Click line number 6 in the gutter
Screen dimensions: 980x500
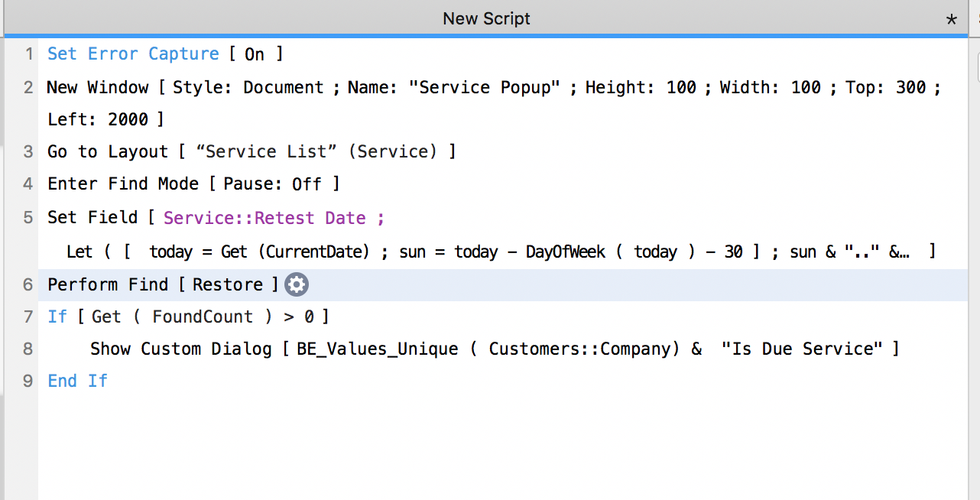[28, 285]
